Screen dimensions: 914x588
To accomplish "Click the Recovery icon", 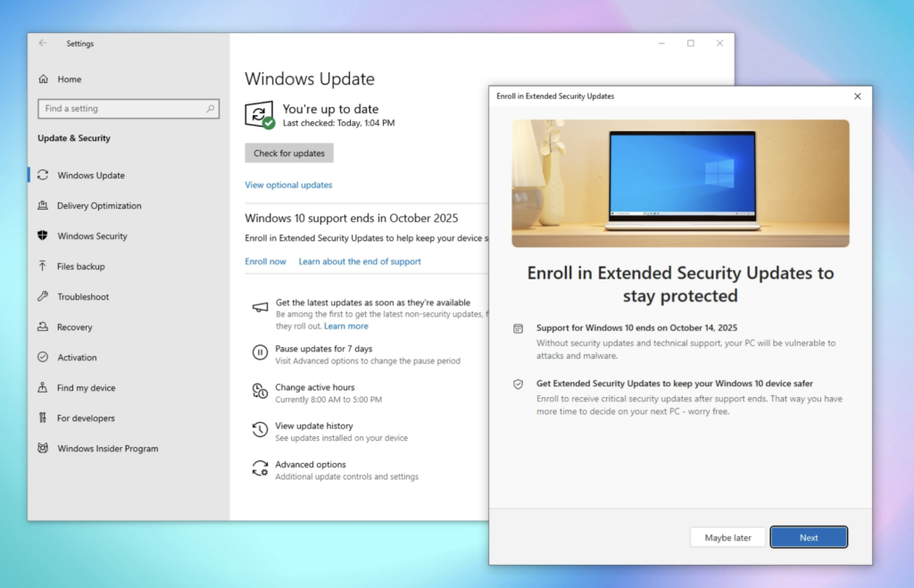I will [x=43, y=327].
